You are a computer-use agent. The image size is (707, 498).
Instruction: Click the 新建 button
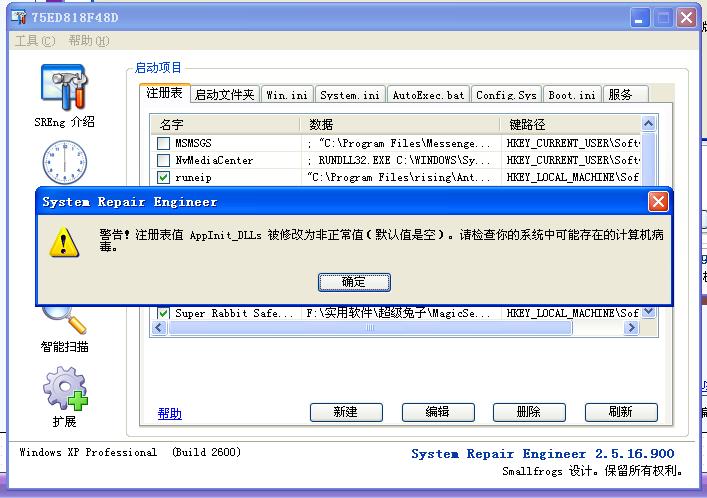click(346, 412)
